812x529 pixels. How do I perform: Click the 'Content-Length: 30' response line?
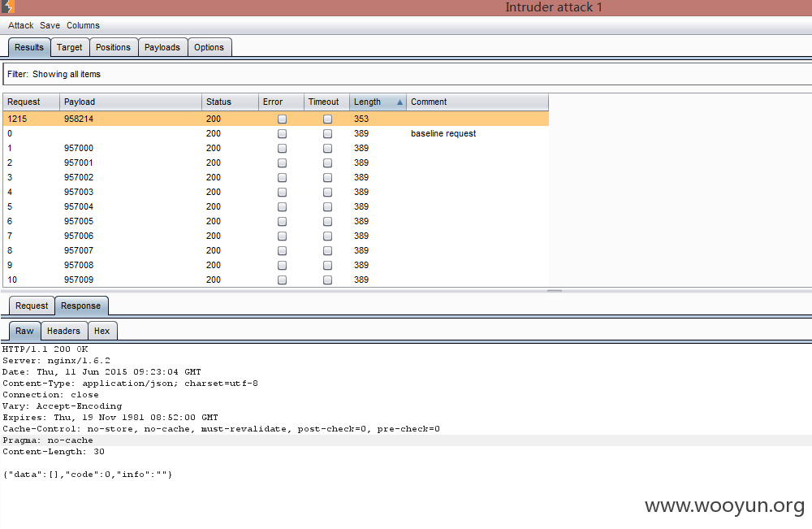54,452
